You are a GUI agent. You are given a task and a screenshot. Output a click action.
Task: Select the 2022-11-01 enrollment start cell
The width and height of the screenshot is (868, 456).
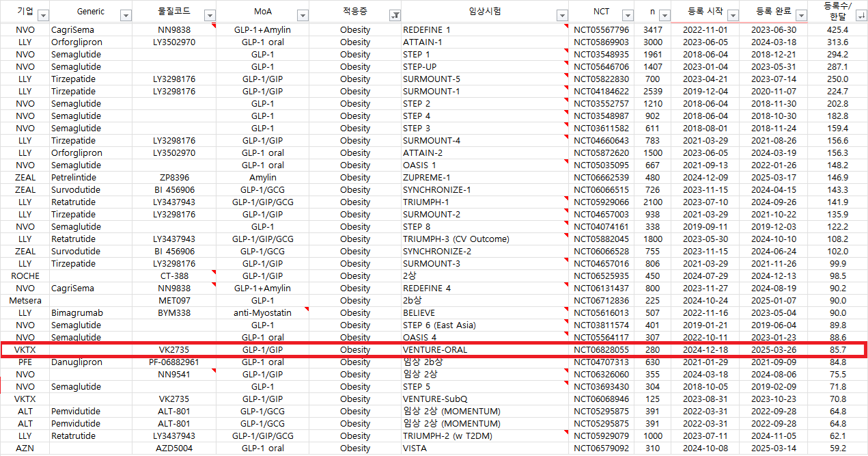pos(705,30)
